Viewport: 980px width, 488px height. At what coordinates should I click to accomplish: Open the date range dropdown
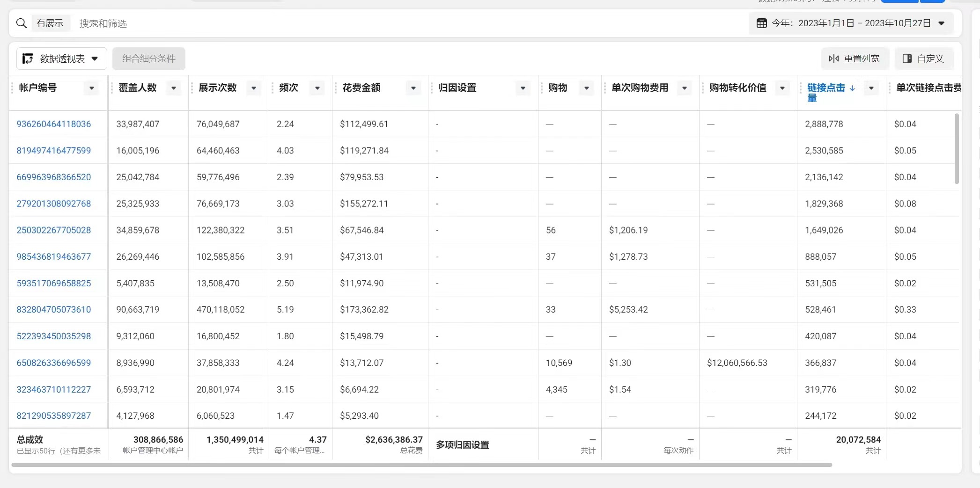pyautogui.click(x=942, y=23)
